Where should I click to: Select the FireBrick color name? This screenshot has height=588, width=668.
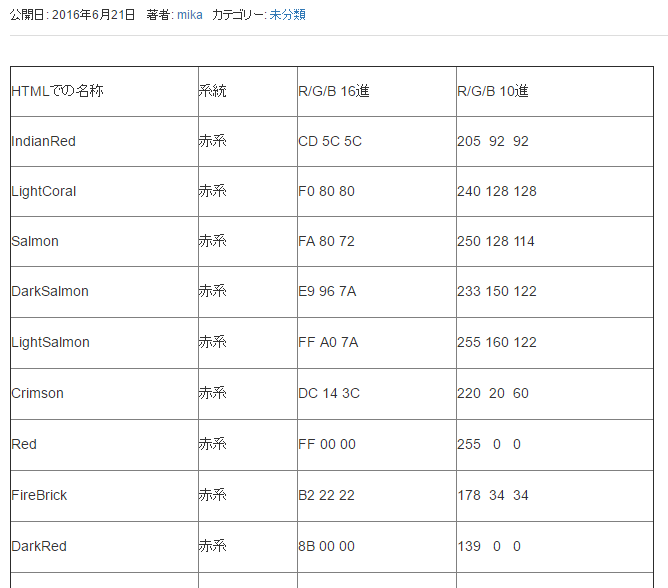pyautogui.click(x=39, y=495)
